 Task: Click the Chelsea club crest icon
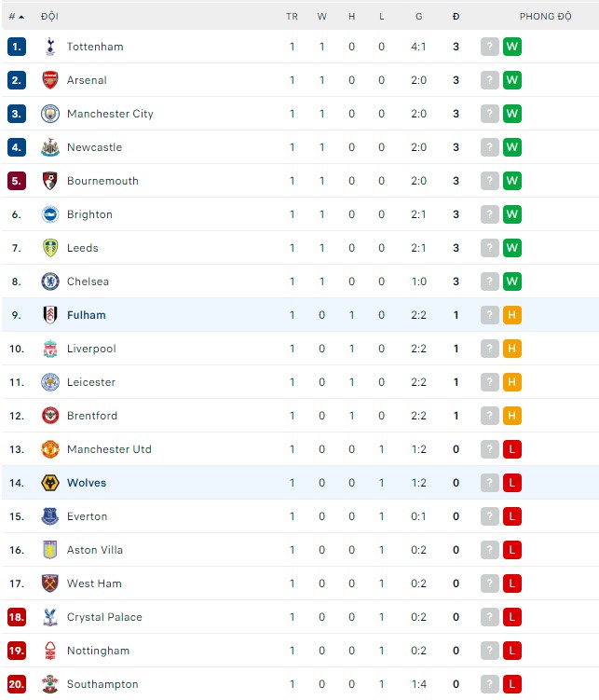[50, 281]
